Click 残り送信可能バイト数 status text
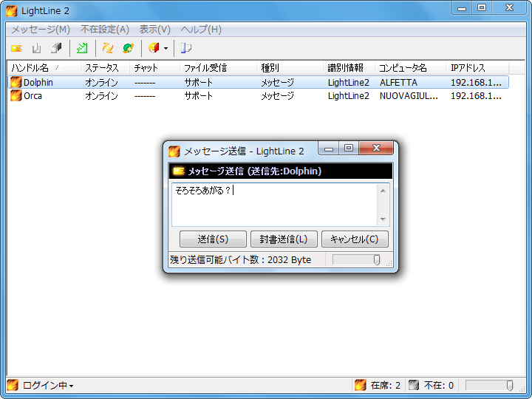The height and width of the screenshot is (399, 532). [x=241, y=260]
